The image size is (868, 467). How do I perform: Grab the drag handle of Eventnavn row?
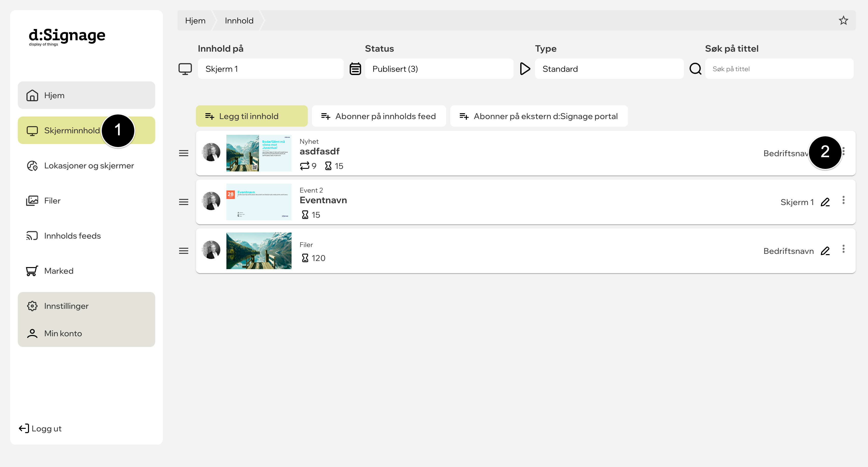[184, 202]
